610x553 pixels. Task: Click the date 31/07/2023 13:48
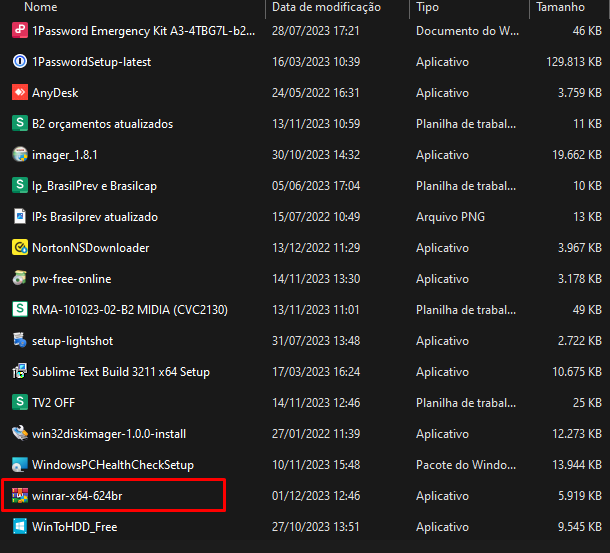coord(316,341)
